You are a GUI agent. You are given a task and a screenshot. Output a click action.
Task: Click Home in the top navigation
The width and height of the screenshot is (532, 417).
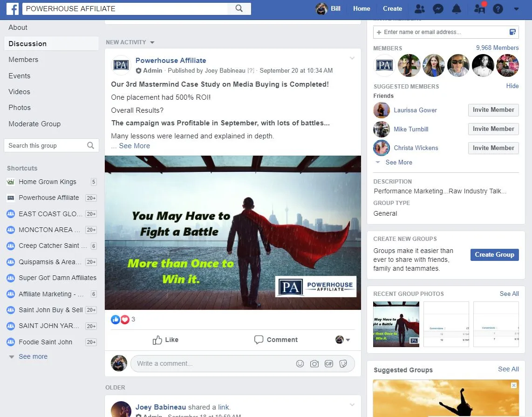[x=361, y=8]
